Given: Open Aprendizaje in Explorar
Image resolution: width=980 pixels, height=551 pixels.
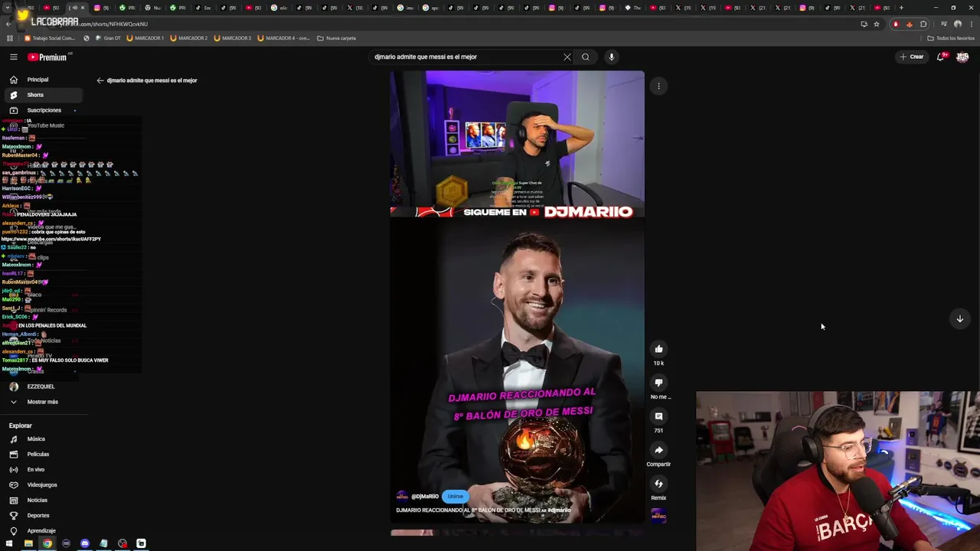Looking at the screenshot, I should [42, 531].
